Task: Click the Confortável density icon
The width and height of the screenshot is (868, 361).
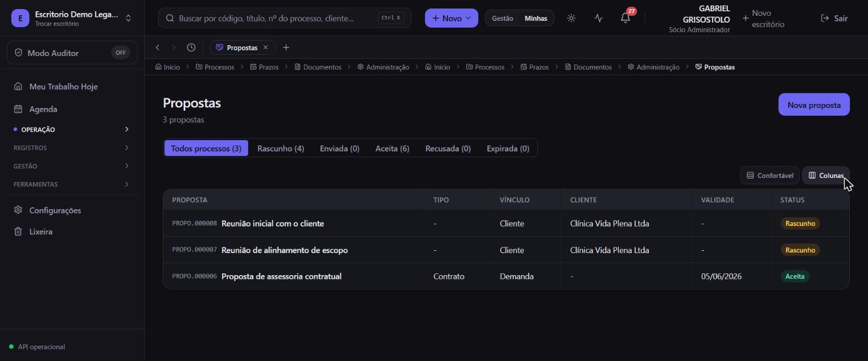Action: click(x=750, y=175)
